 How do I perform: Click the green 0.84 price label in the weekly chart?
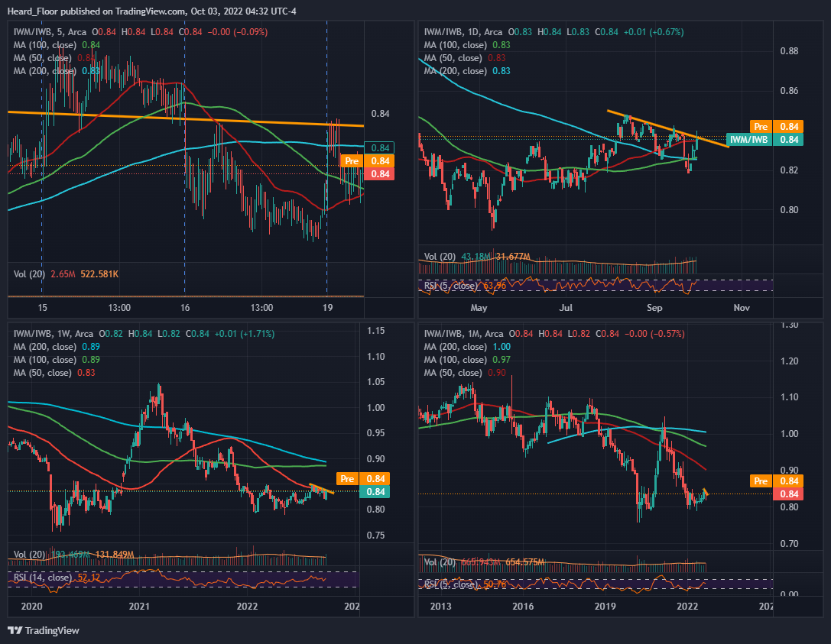(375, 491)
